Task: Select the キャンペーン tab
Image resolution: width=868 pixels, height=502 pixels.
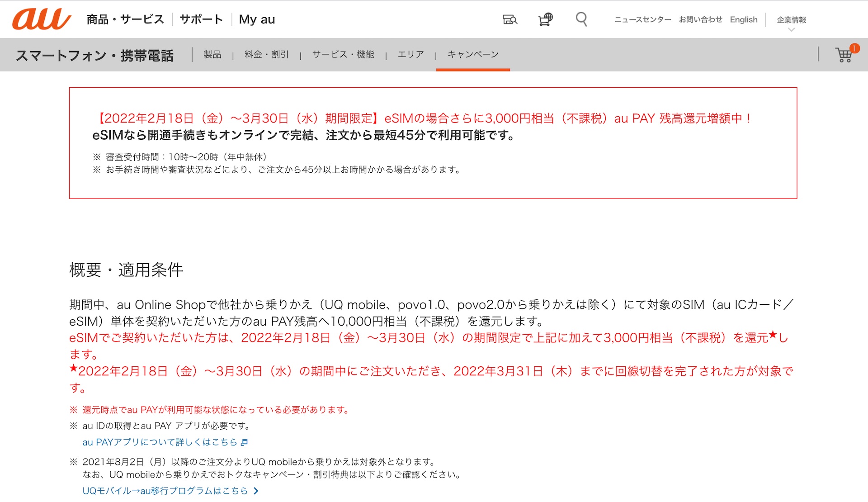Action: (473, 54)
